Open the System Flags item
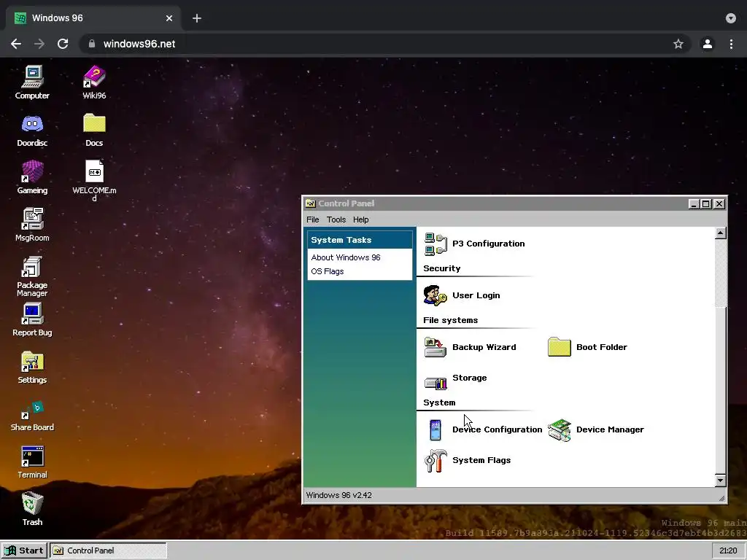 point(468,461)
